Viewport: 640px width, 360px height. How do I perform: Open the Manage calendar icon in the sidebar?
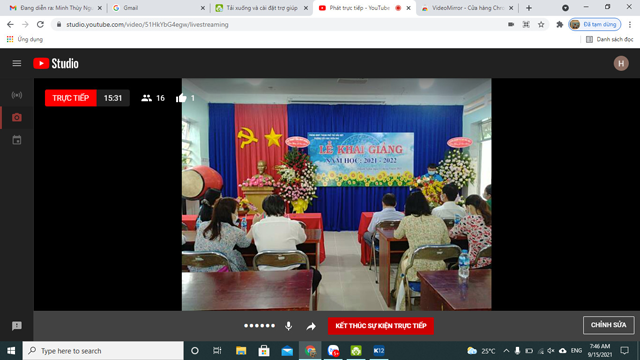(17, 140)
